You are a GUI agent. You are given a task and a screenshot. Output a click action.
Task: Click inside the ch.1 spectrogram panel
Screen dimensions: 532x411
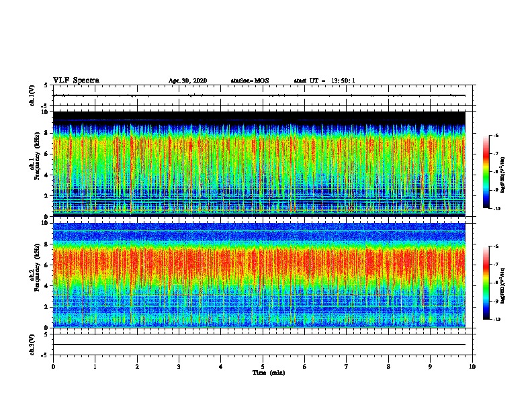(259, 164)
